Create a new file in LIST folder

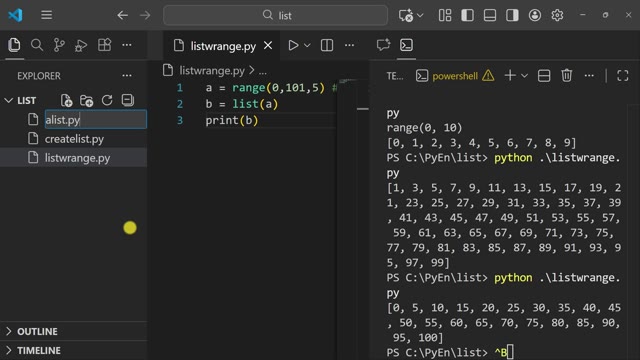[66, 100]
